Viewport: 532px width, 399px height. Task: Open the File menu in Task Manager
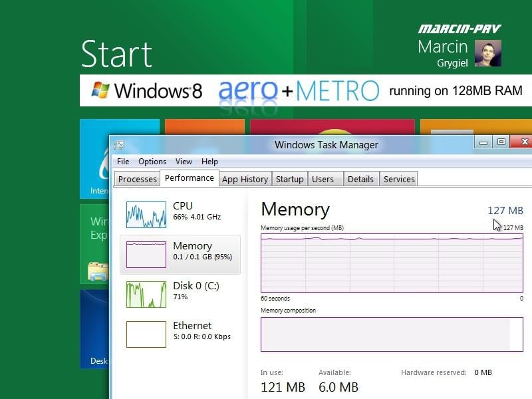[123, 162]
